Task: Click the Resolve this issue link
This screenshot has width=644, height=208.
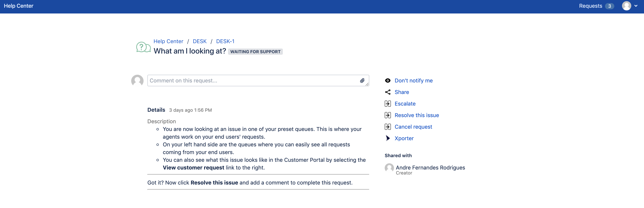Action: pos(417,115)
